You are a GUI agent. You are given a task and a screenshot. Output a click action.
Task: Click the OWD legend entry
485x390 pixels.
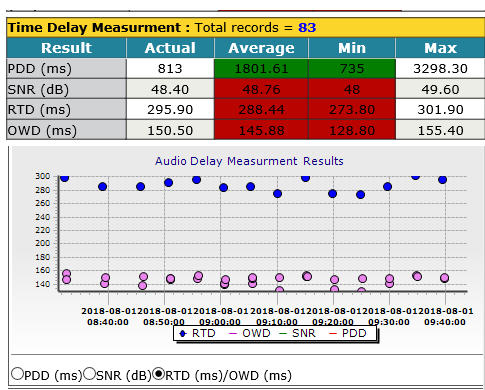tap(250, 333)
